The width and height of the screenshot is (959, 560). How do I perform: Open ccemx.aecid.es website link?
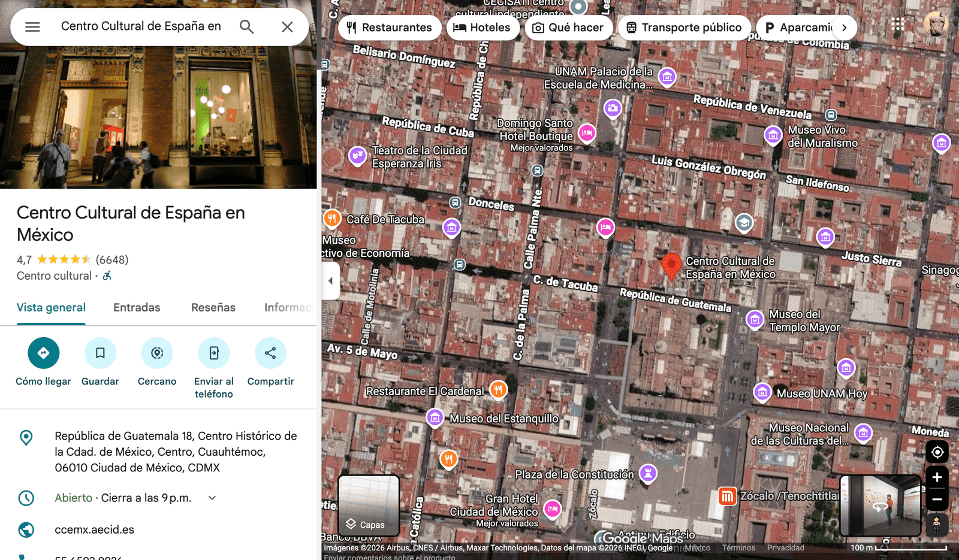(95, 529)
